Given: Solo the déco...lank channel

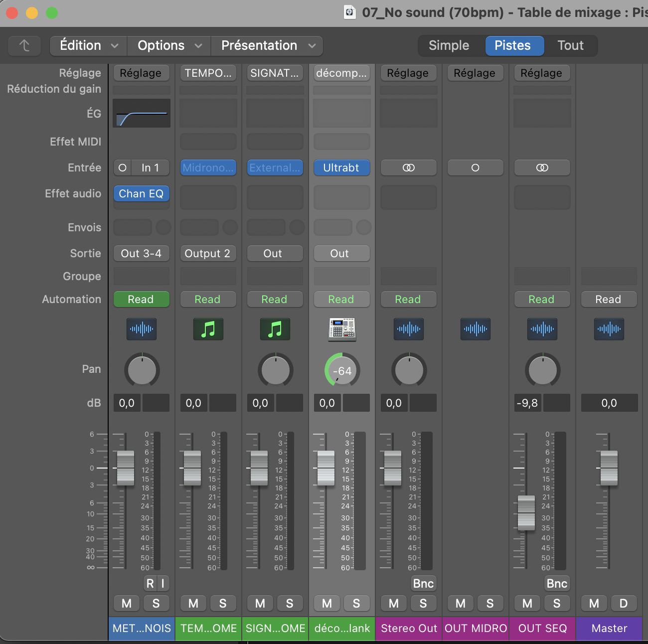Looking at the screenshot, I should (x=356, y=604).
